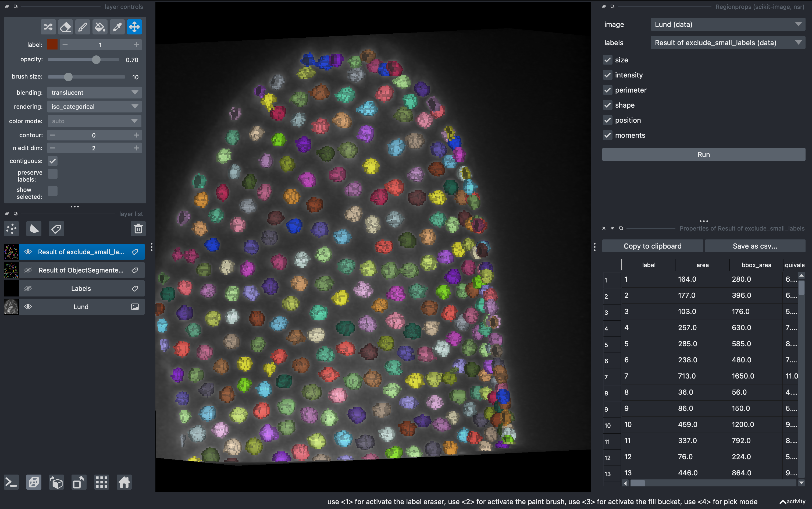Choose the fill bucket tool
Screen dimensions: 812x509
(x=100, y=27)
